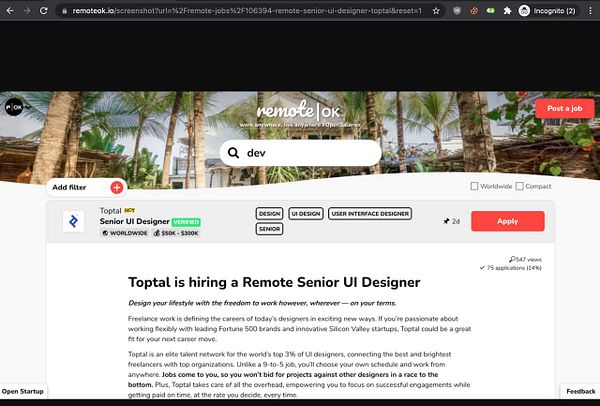Click the pin icon next to 2d
The width and height of the screenshot is (600, 406).
[446, 221]
